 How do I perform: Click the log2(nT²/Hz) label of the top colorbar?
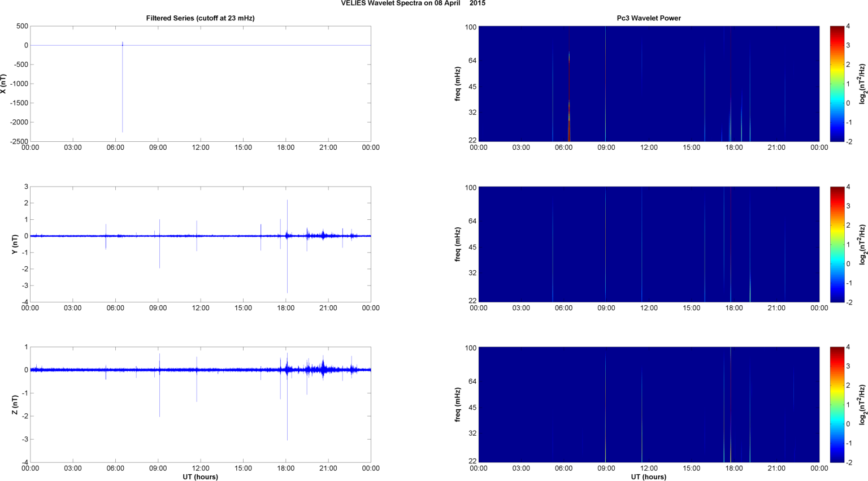[862, 84]
